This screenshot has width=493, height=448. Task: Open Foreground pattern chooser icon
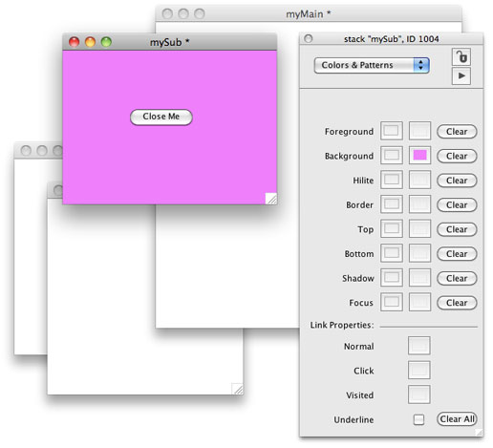pyautogui.click(x=392, y=131)
